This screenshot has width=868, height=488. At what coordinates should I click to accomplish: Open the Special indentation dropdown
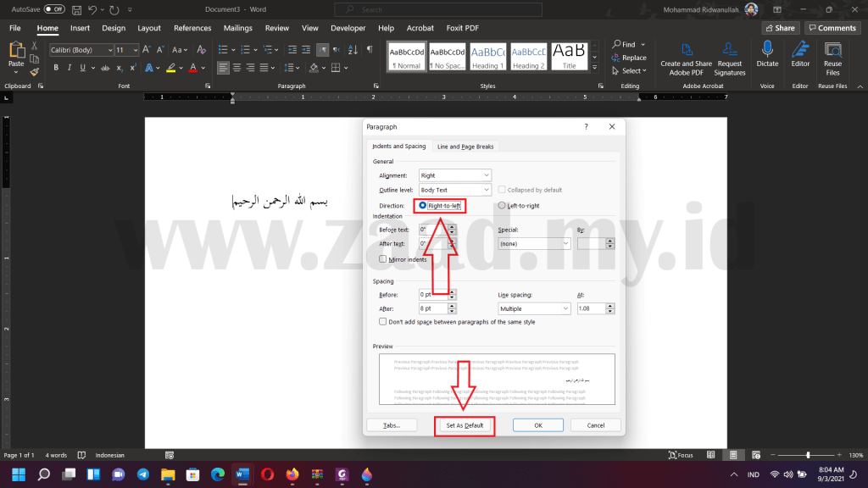coord(533,244)
